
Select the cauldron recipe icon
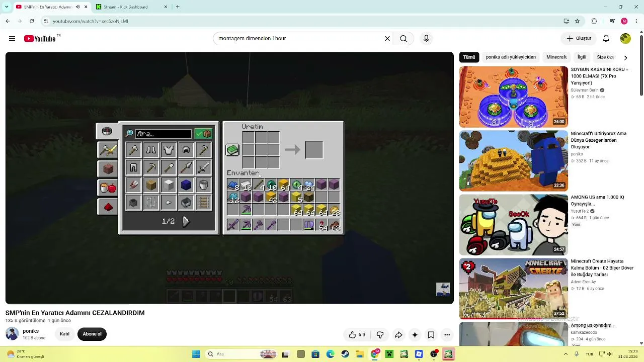[x=133, y=203]
